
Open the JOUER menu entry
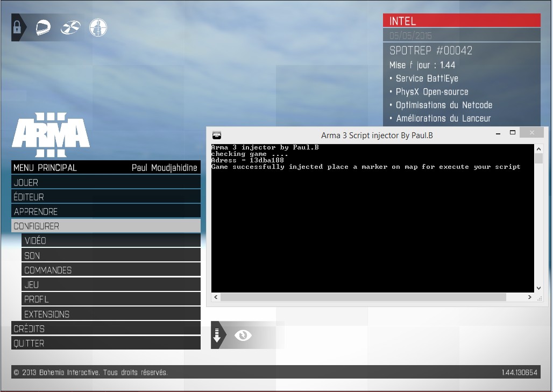(x=106, y=182)
